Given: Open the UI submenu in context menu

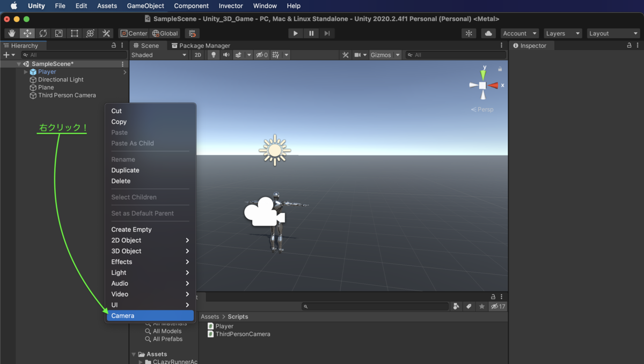Looking at the screenshot, I should [150, 305].
